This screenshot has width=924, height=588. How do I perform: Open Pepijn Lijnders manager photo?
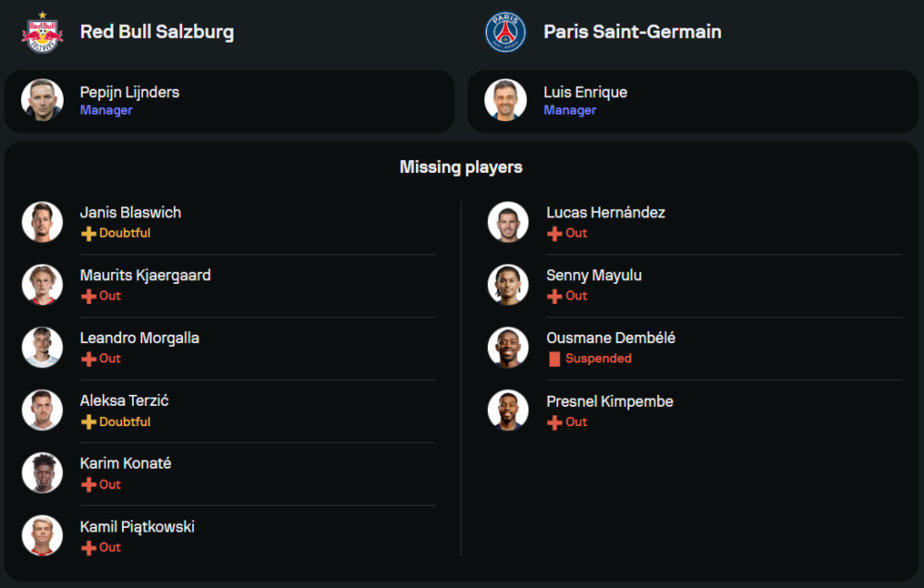(43, 100)
